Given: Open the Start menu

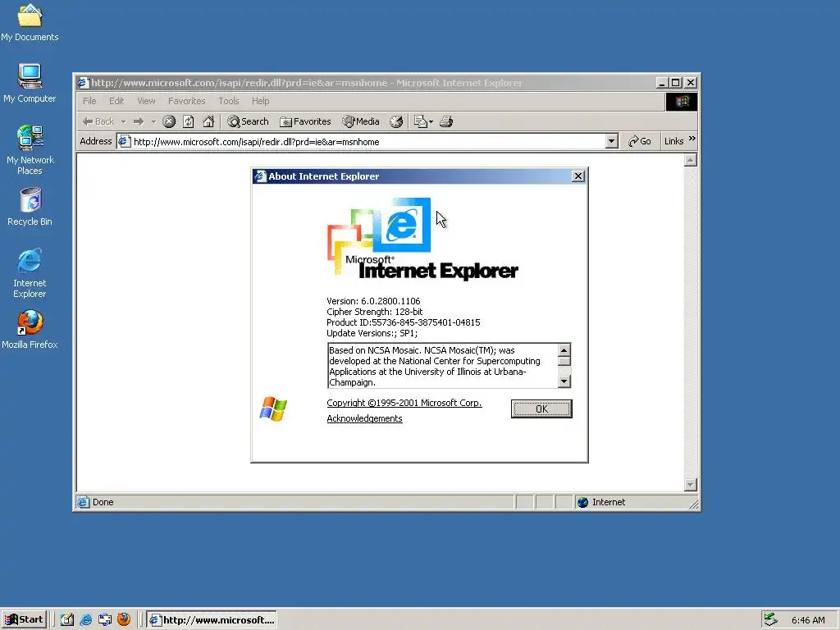Looking at the screenshot, I should (24, 619).
